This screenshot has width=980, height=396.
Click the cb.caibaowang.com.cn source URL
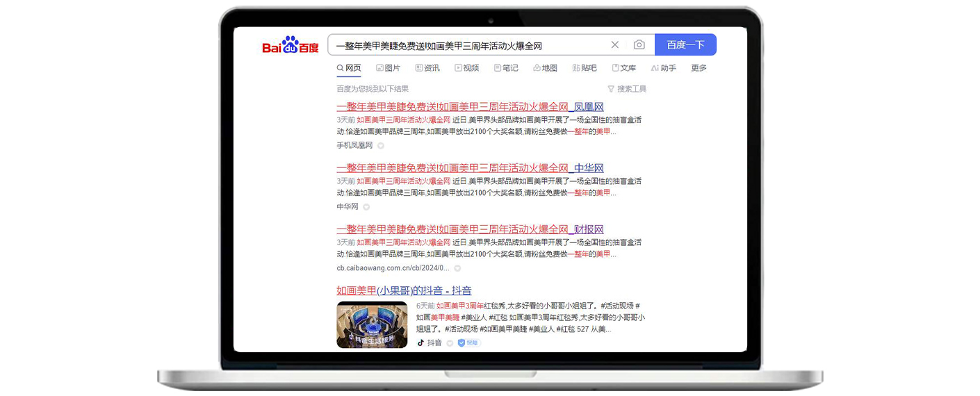[x=393, y=267]
